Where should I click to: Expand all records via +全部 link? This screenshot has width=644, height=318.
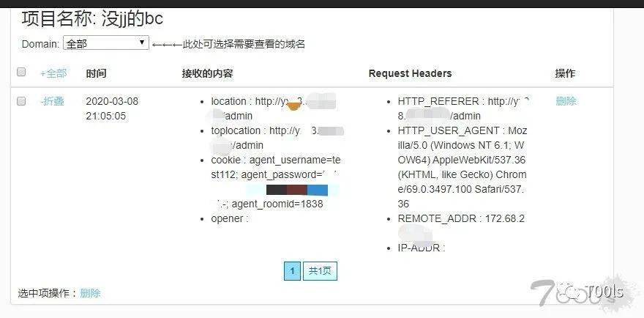(x=53, y=73)
